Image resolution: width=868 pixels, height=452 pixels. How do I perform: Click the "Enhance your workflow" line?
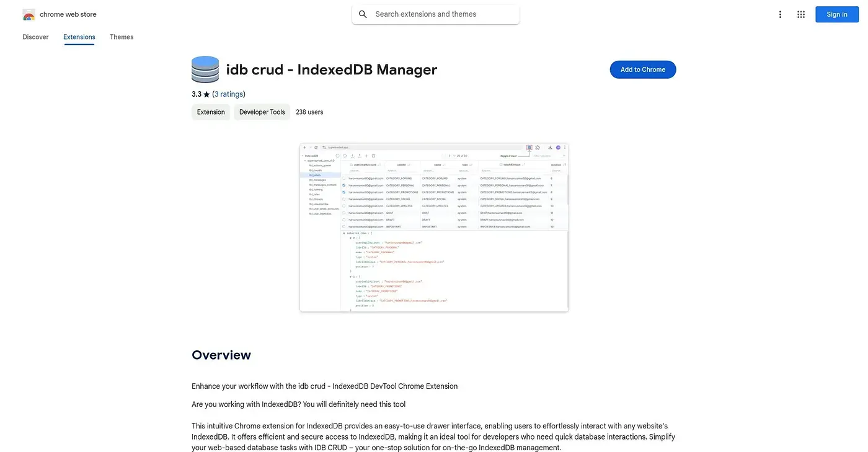325,386
